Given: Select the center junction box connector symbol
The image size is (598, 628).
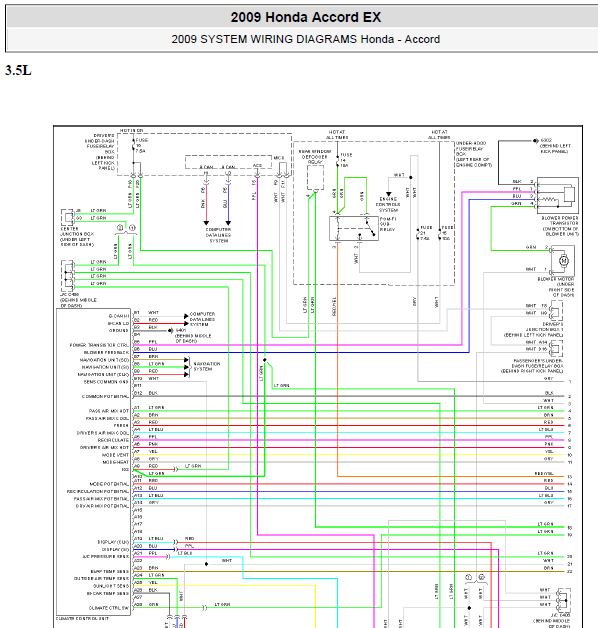Looking at the screenshot, I should [68, 217].
